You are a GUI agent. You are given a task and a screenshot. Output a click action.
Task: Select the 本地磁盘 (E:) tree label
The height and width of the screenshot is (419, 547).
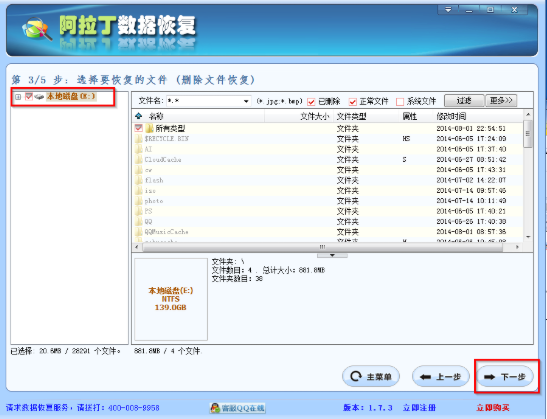pyautogui.click(x=71, y=97)
